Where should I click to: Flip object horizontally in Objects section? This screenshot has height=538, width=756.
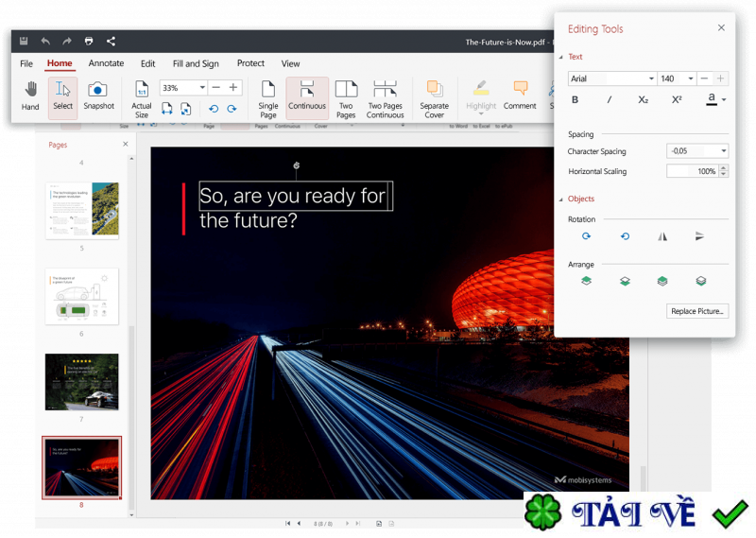point(662,236)
